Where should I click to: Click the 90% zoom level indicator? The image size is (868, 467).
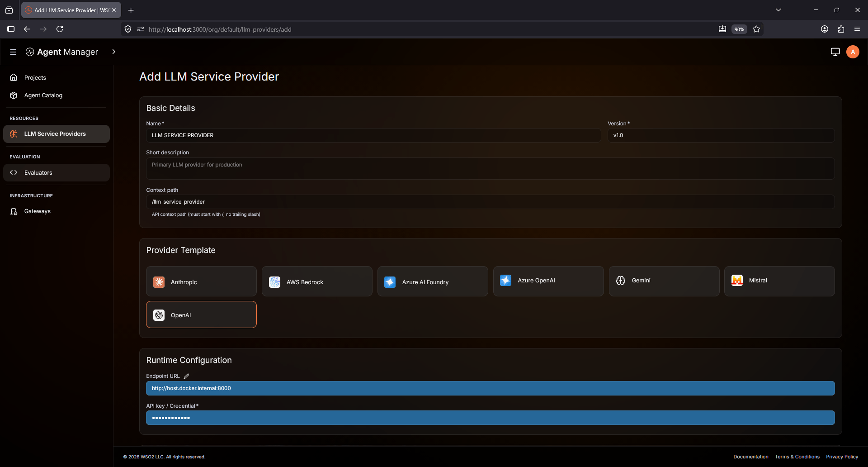[739, 29]
